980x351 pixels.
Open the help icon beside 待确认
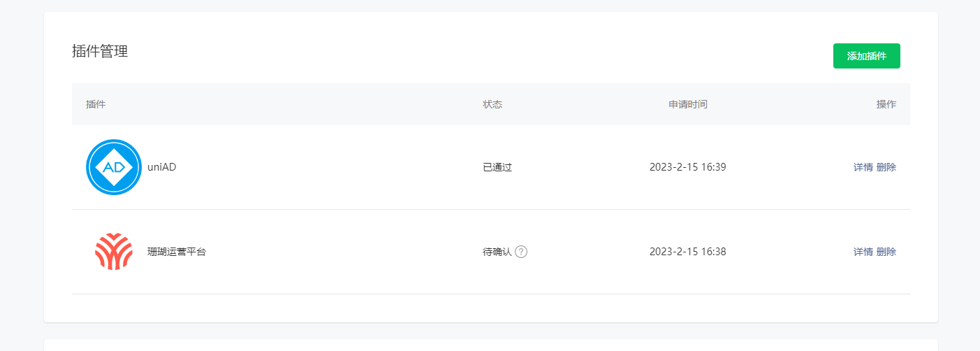[521, 252]
